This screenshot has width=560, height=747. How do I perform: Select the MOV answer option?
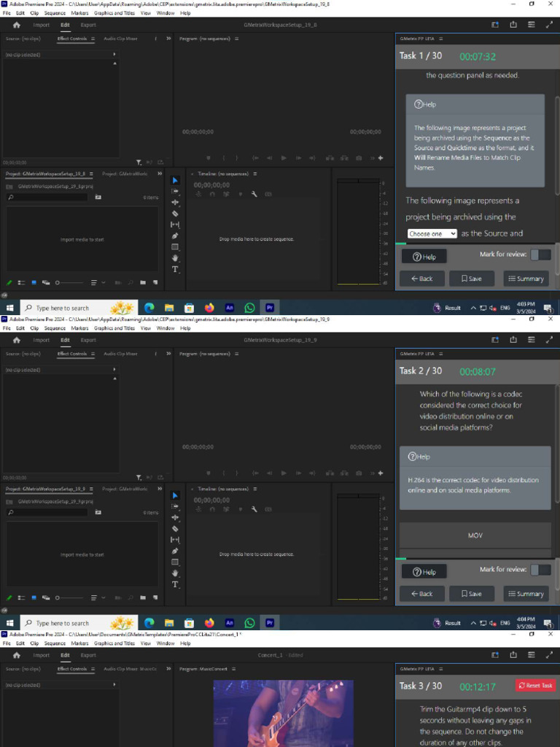(475, 535)
